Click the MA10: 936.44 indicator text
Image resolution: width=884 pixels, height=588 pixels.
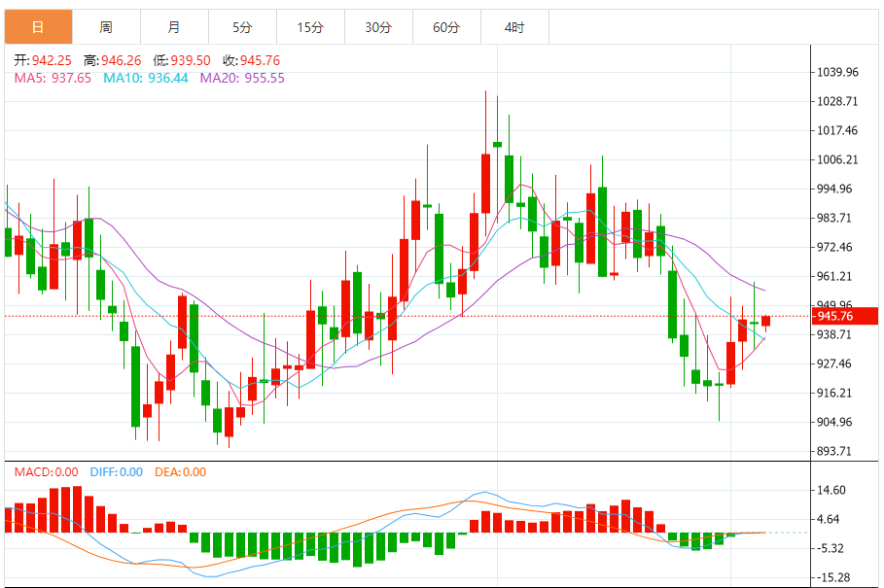146,79
